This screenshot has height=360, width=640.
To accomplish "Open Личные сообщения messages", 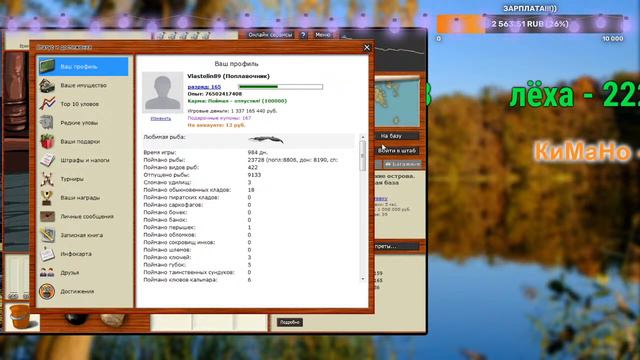I will click(83, 217).
